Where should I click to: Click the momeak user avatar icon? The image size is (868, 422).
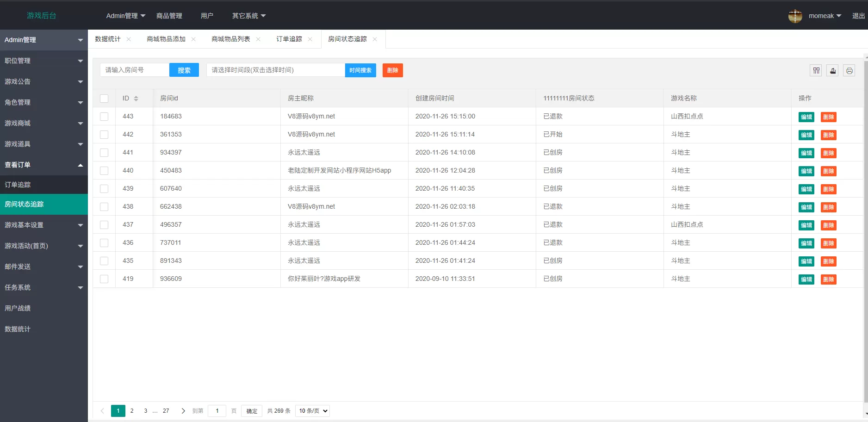tap(795, 15)
